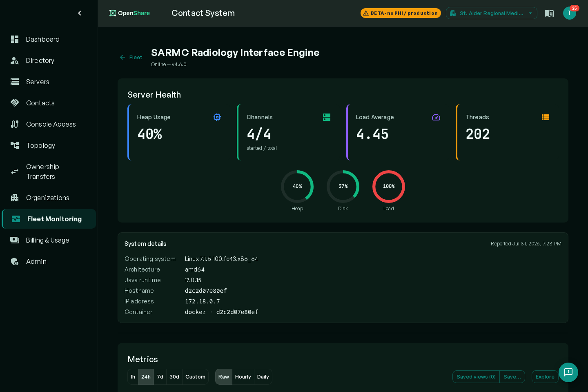Click the Channels 4/4 card
Viewport: 588px width, 392px height.
pos(288,132)
